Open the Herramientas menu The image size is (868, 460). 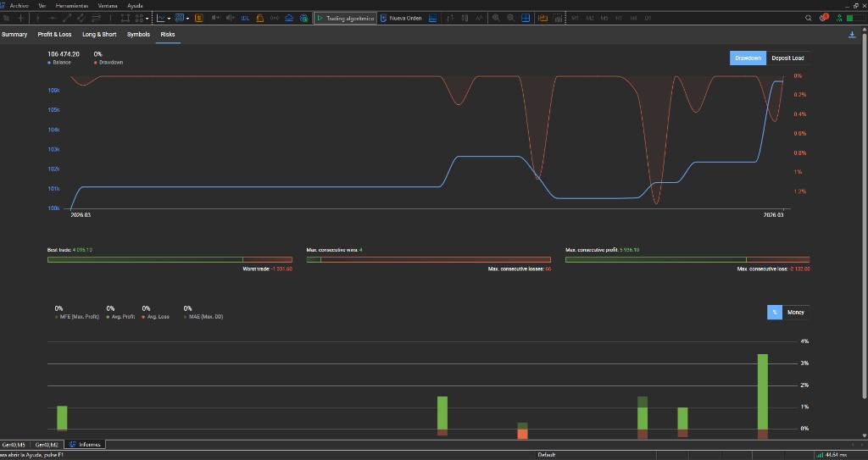click(72, 5)
